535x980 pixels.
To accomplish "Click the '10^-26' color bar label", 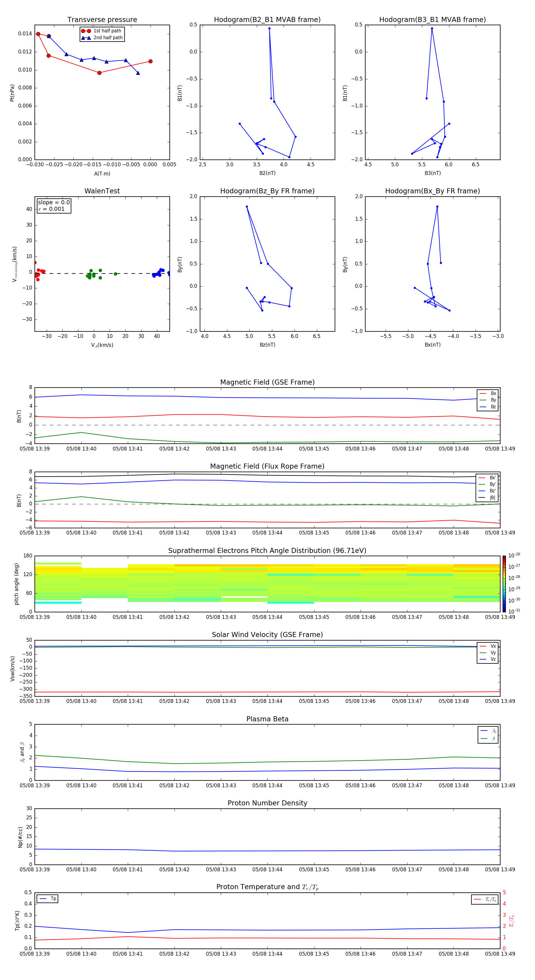I will coord(514,555).
